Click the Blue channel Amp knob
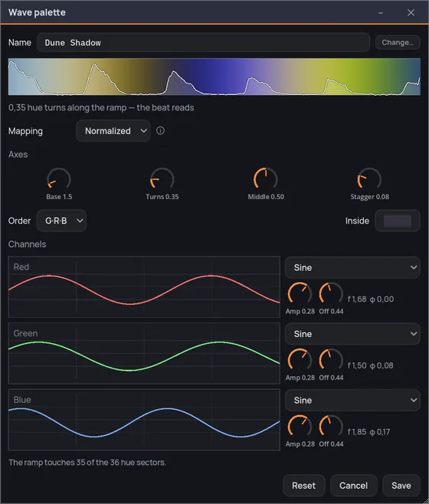Viewport: 429px width, 504px height. pos(300,427)
